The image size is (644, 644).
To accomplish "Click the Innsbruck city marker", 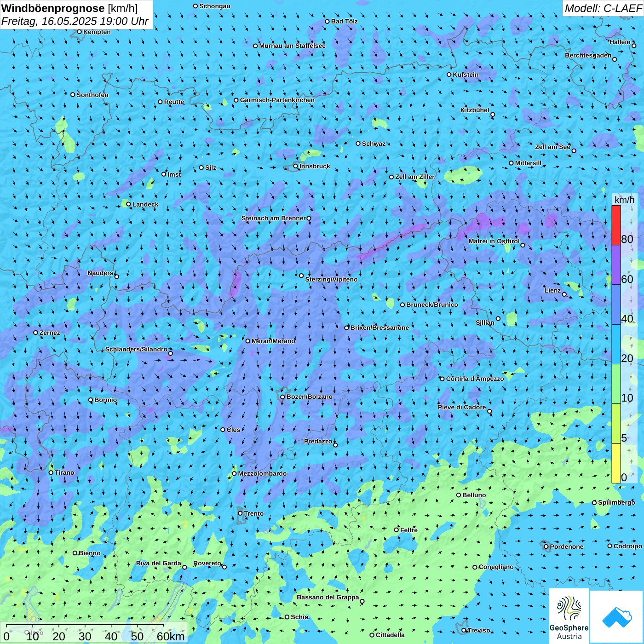I will point(296,166).
